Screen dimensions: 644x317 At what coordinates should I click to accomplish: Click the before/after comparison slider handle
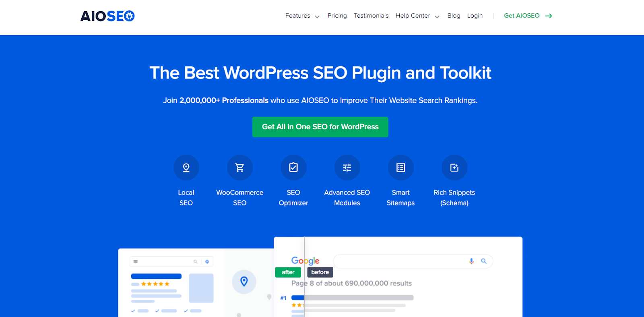(x=304, y=277)
